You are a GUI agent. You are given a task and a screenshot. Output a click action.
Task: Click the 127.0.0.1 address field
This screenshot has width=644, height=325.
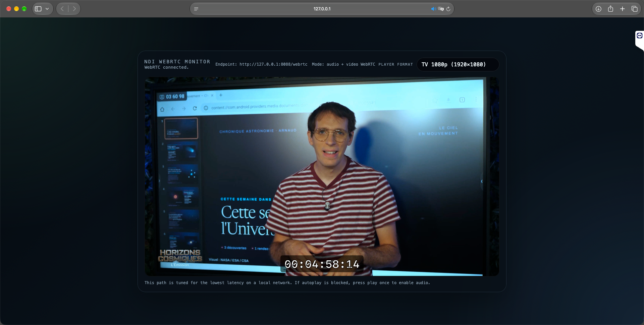(322, 9)
